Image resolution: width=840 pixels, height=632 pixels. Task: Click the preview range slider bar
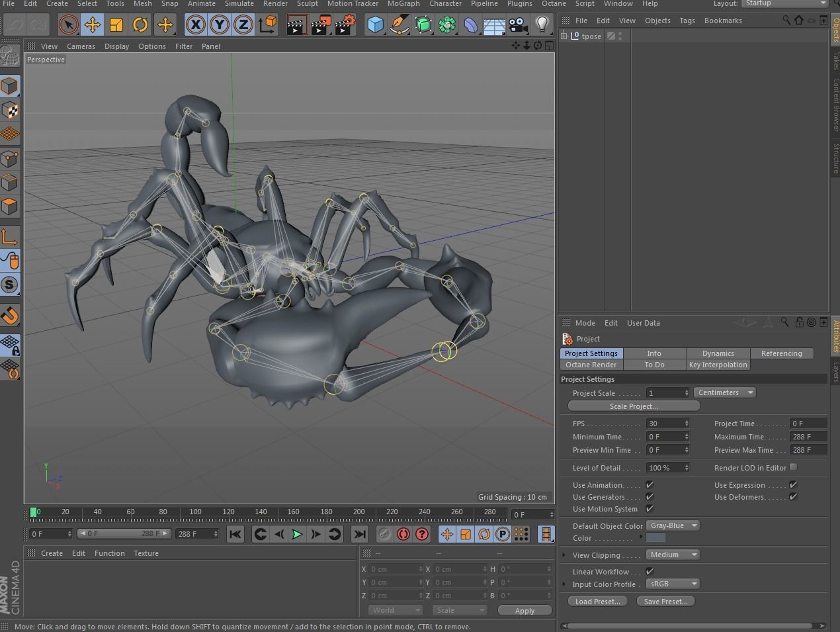click(124, 533)
